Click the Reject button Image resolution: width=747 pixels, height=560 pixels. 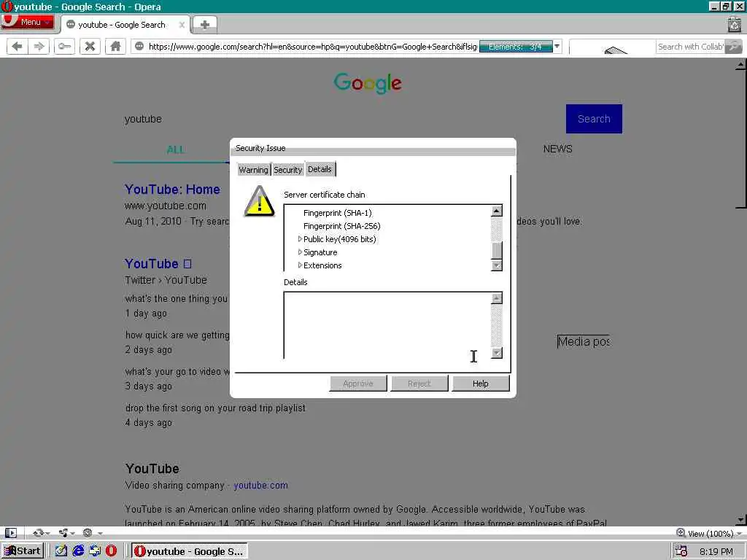pyautogui.click(x=419, y=384)
